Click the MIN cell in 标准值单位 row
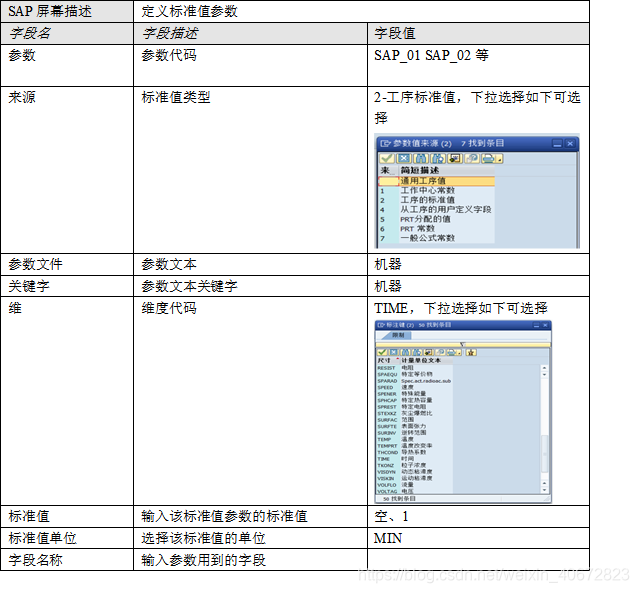This screenshot has width=639, height=593. pos(478,538)
